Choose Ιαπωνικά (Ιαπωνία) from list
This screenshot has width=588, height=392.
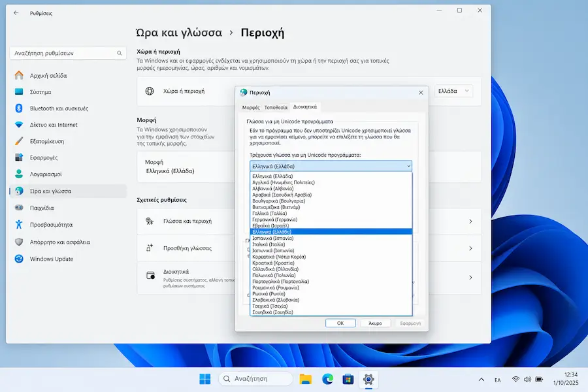[x=331, y=251]
